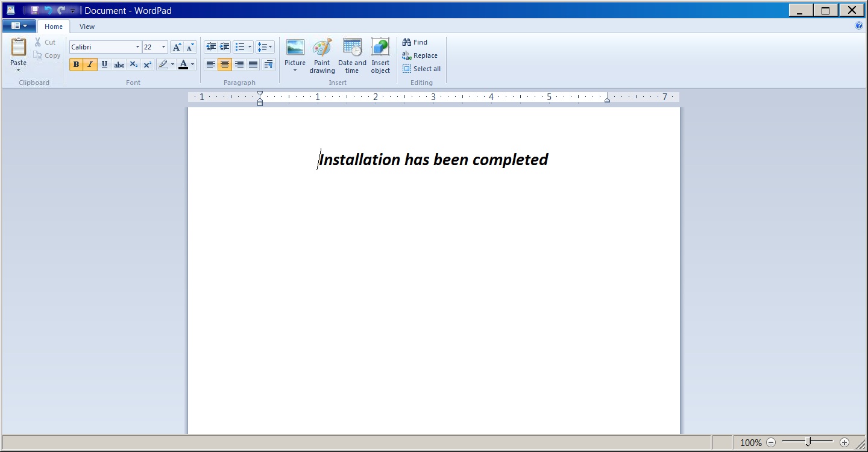Screen dimensions: 868x452
Task: Toggle Subscript formatting
Action: tap(133, 64)
